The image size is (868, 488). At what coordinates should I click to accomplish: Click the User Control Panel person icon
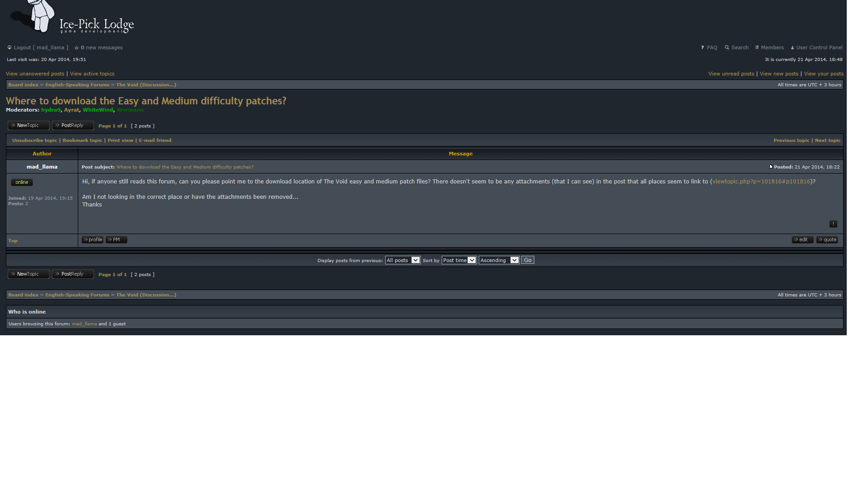coord(793,47)
